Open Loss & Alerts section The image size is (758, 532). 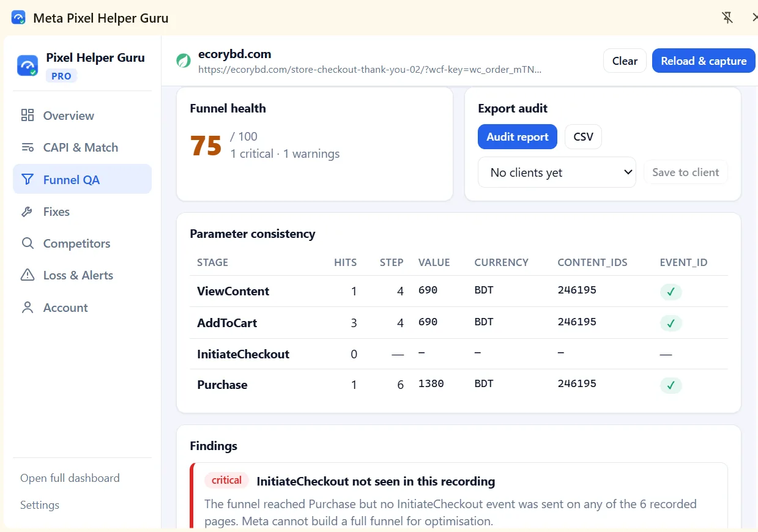click(x=82, y=275)
